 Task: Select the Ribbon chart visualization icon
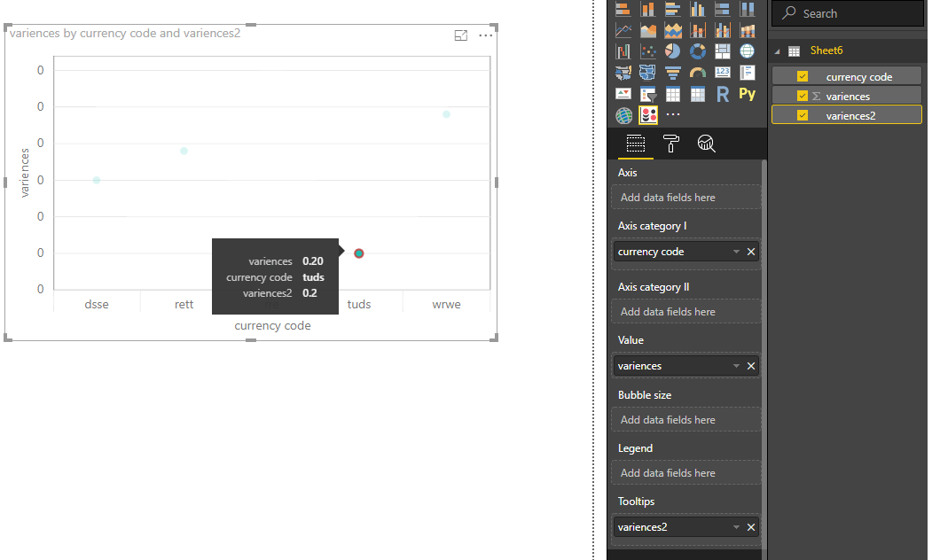click(748, 30)
